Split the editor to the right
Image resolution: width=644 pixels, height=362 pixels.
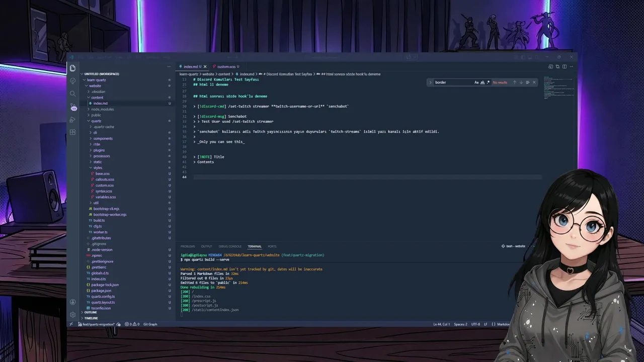tap(565, 66)
